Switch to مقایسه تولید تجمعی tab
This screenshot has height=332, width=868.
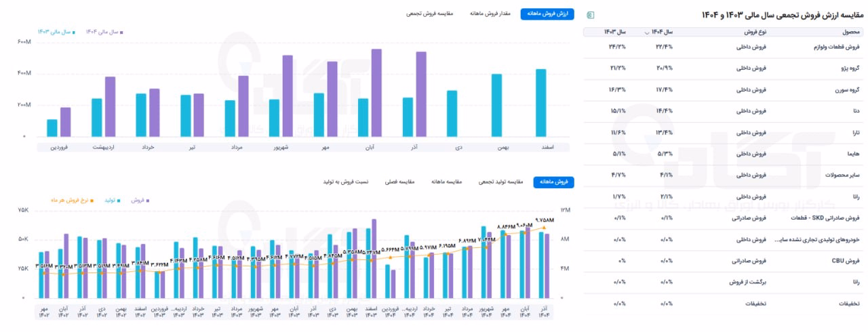tap(501, 182)
